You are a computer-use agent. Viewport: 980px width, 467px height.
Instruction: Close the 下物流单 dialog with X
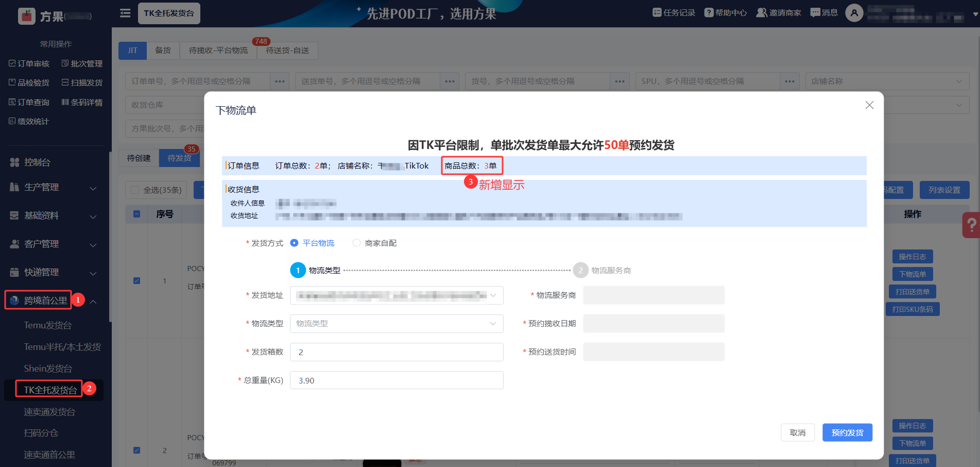(x=869, y=105)
